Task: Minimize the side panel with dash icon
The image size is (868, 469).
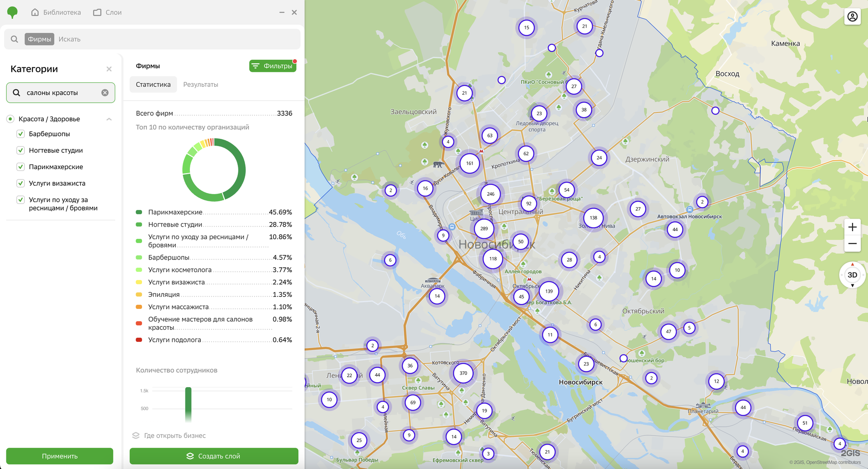Action: pyautogui.click(x=282, y=13)
